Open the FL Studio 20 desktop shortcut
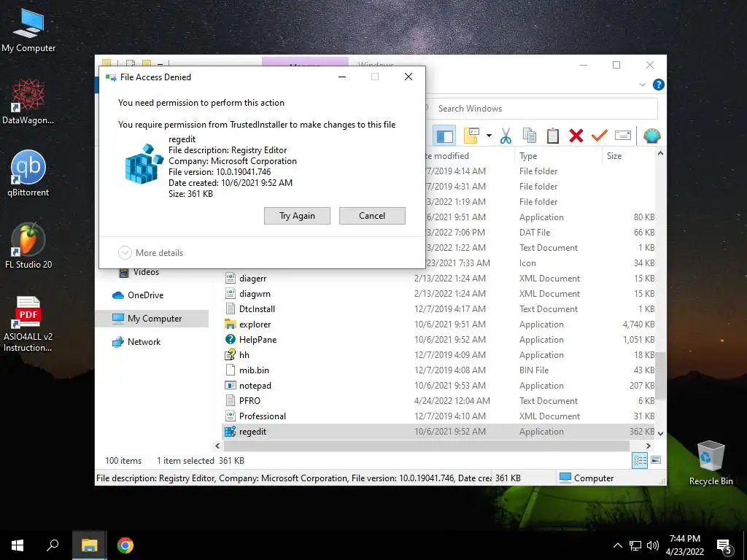Screen dimensions: 747x560 click(28, 246)
